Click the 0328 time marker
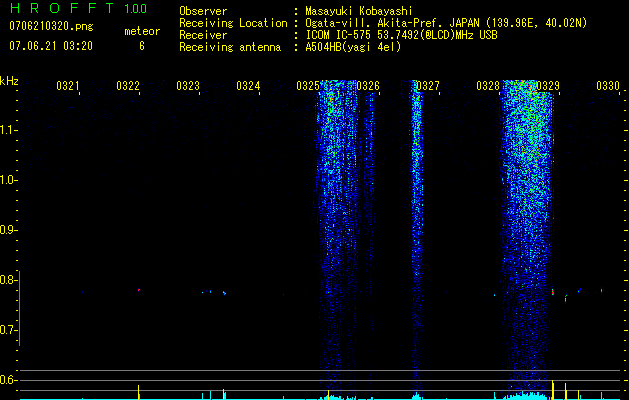 tap(488, 86)
